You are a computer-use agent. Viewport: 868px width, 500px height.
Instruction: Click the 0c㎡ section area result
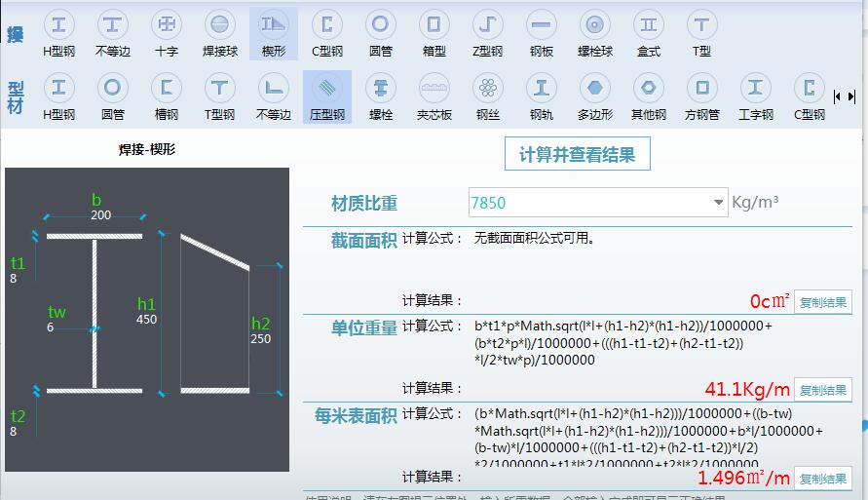pyautogui.click(x=770, y=300)
